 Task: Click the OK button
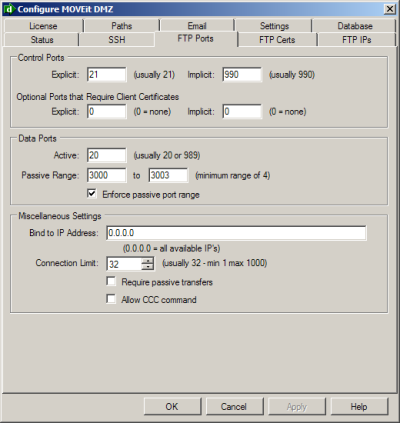tap(173, 407)
